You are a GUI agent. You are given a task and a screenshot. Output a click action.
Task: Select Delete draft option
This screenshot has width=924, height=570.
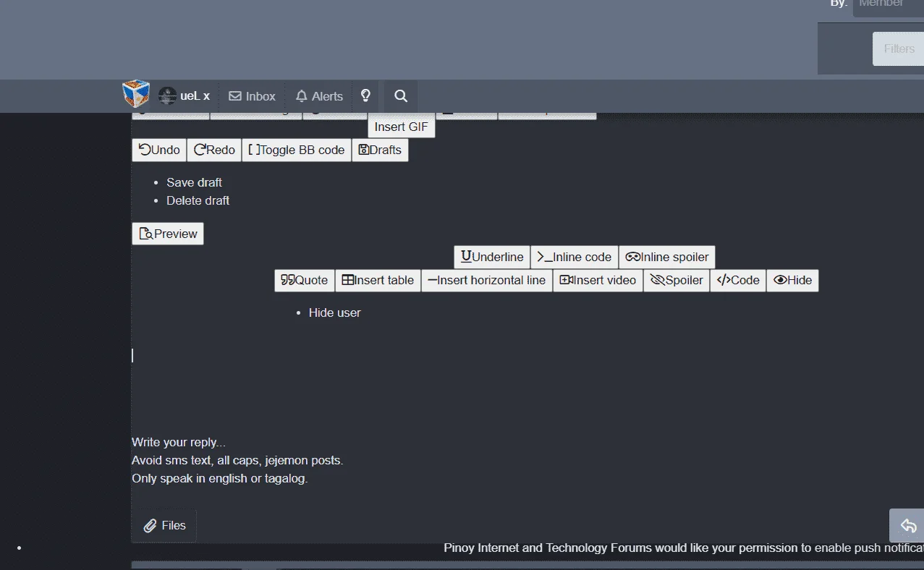click(x=198, y=200)
